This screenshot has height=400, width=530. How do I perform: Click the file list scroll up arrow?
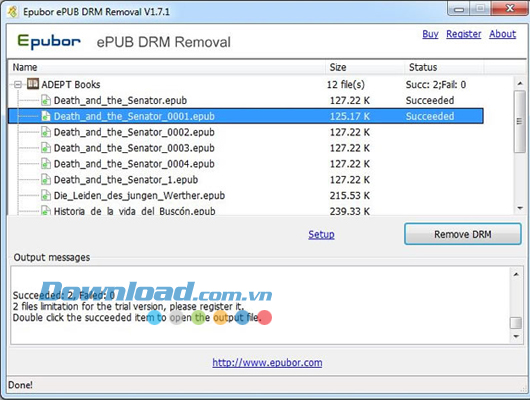click(520, 83)
